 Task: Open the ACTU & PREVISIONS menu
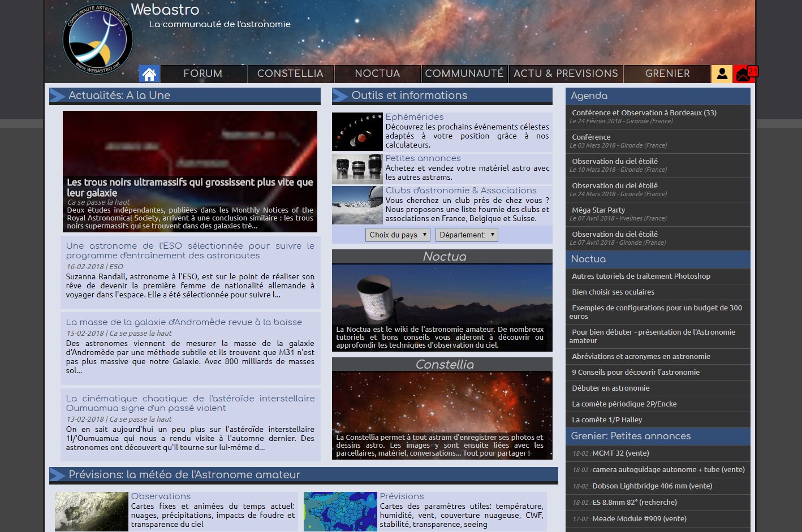[566, 74]
